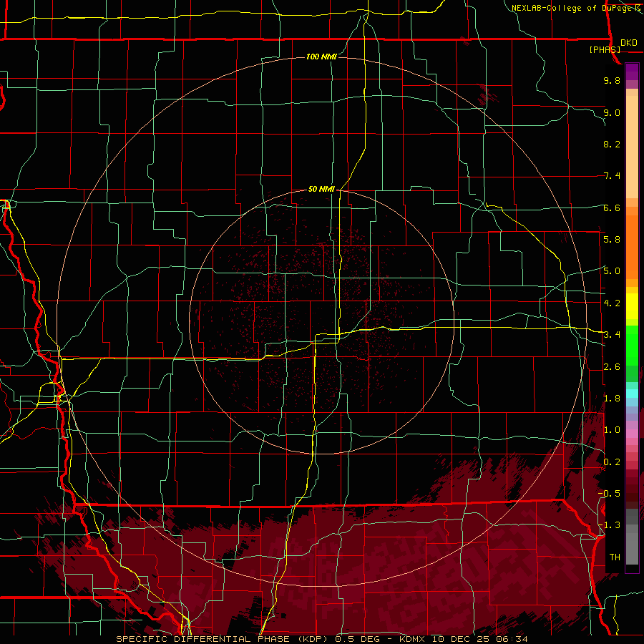
Task: Click the -0.5 legend value
Action: pyautogui.click(x=609, y=494)
